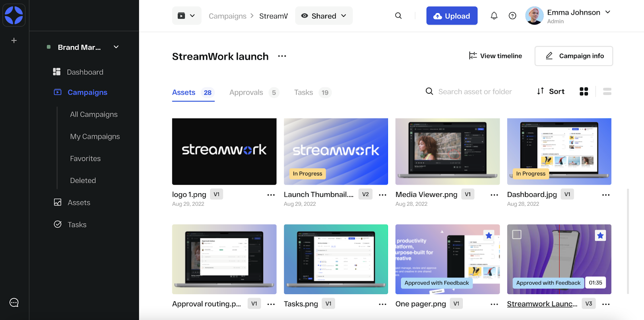644x320 pixels.
Task: Open V1 version selector for Media Viewer.png
Action: 468,194
